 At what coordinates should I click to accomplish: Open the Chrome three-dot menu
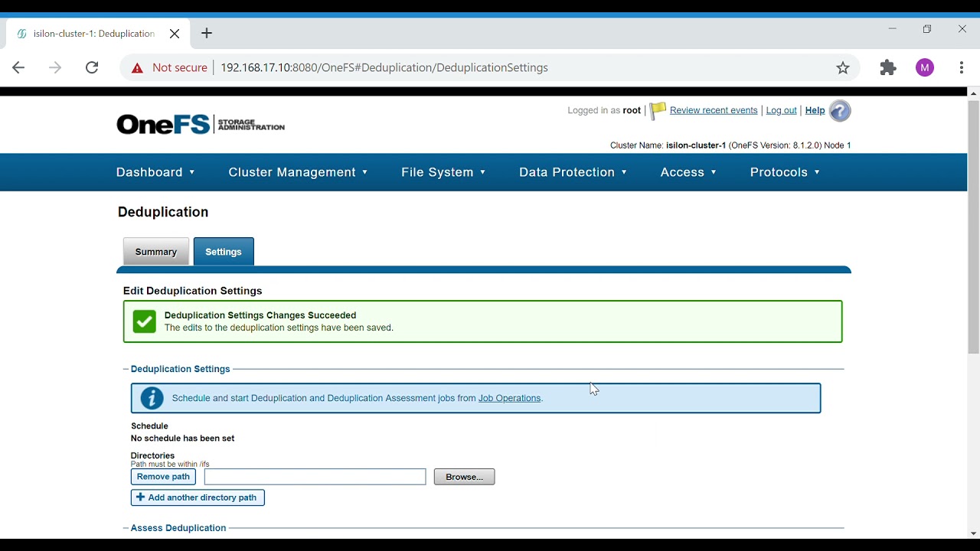[x=962, y=68]
